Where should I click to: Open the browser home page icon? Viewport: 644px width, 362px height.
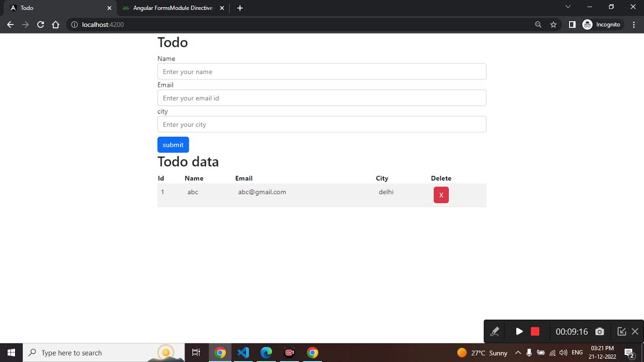tap(56, 25)
